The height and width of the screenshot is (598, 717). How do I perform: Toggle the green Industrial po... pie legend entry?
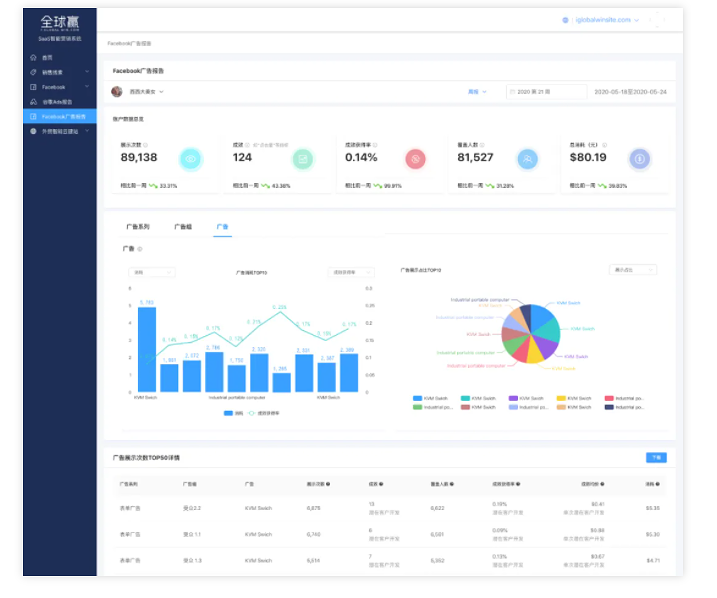433,407
